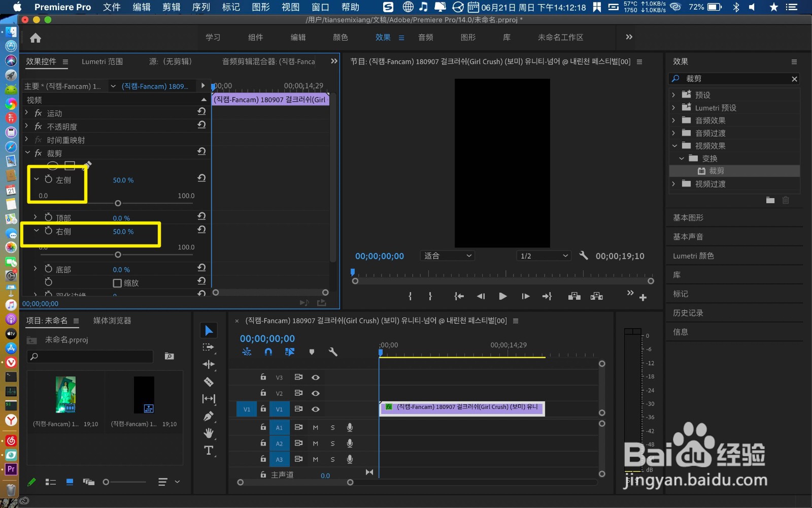Select the Selection tool arrow
This screenshot has height=508, width=812.
(x=209, y=331)
